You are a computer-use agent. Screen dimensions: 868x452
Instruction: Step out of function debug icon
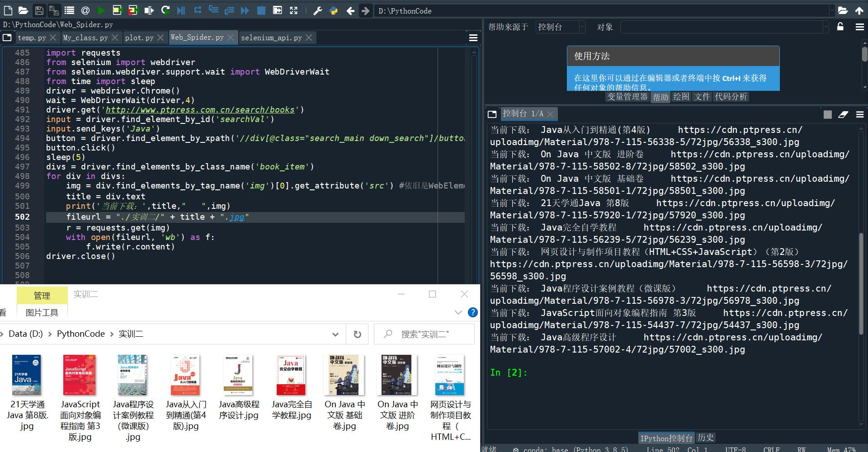tap(229, 10)
